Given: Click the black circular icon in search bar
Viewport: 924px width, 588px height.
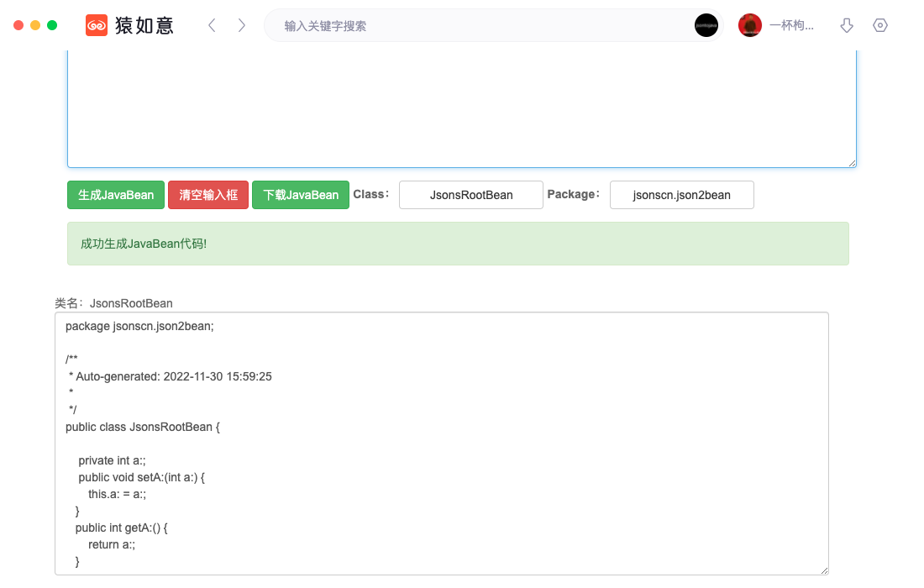Looking at the screenshot, I should (x=706, y=25).
